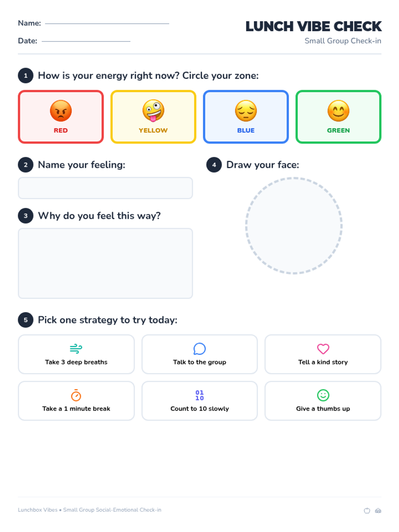
Task: Choose the GREEN zone label
Action: pyautogui.click(x=338, y=130)
